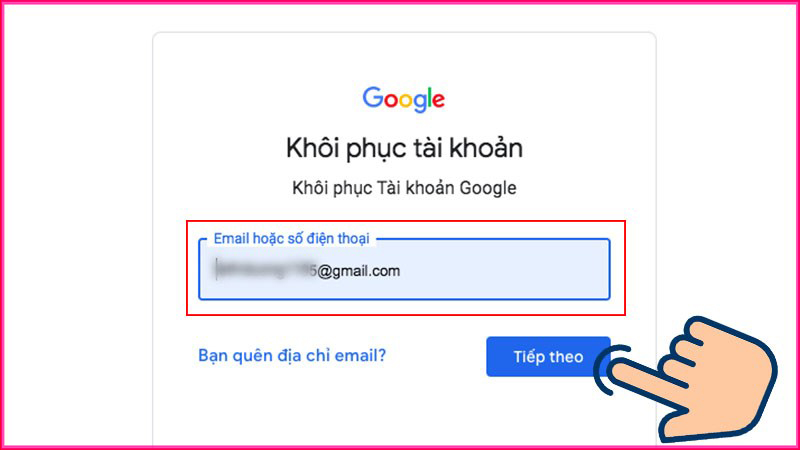Click the text cursor at start of email field
Viewport: 800px width, 450px height.
coord(216,269)
